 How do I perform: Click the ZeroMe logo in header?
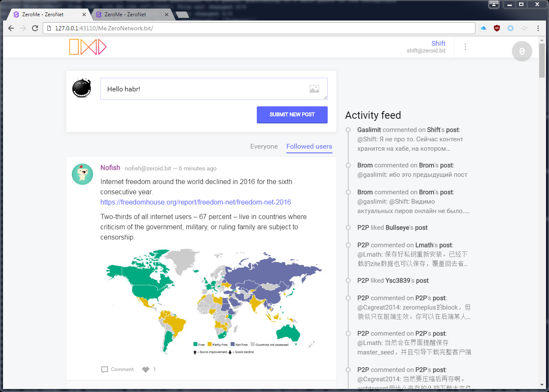point(88,47)
